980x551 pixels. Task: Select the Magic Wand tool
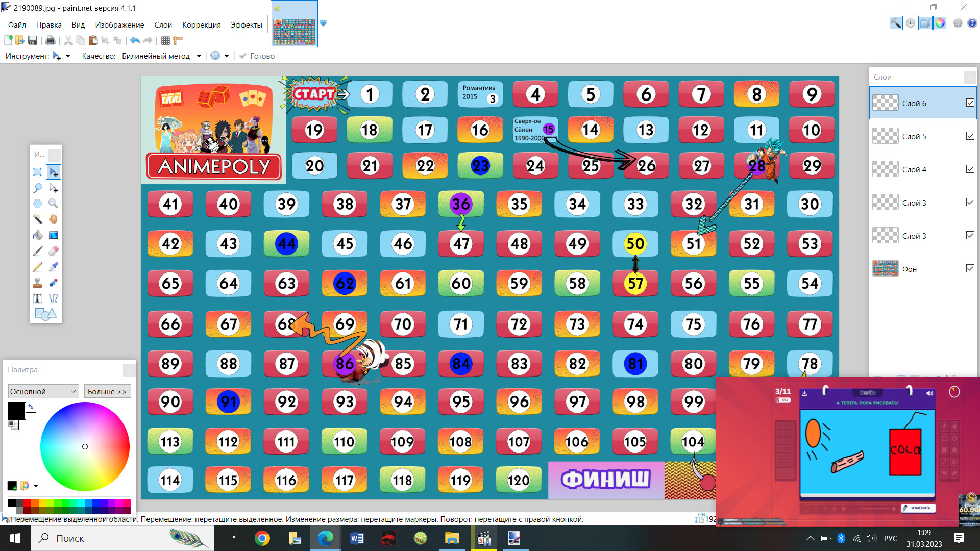[x=37, y=219]
